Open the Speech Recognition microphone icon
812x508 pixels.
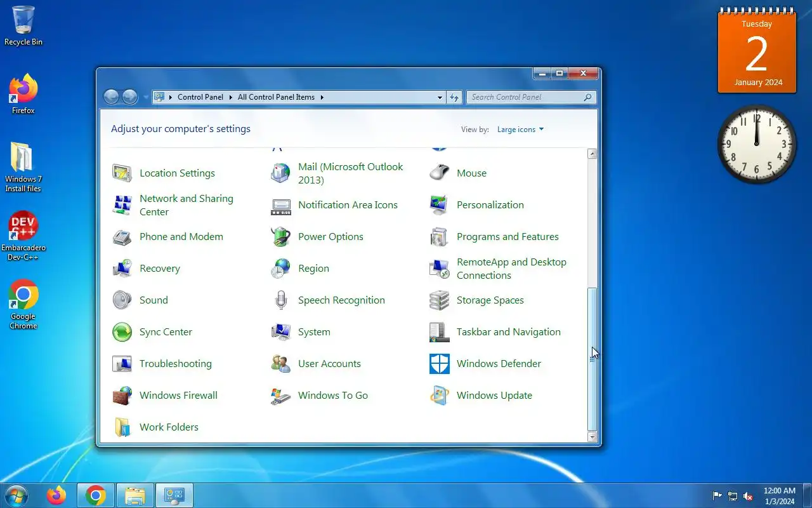pyautogui.click(x=280, y=300)
